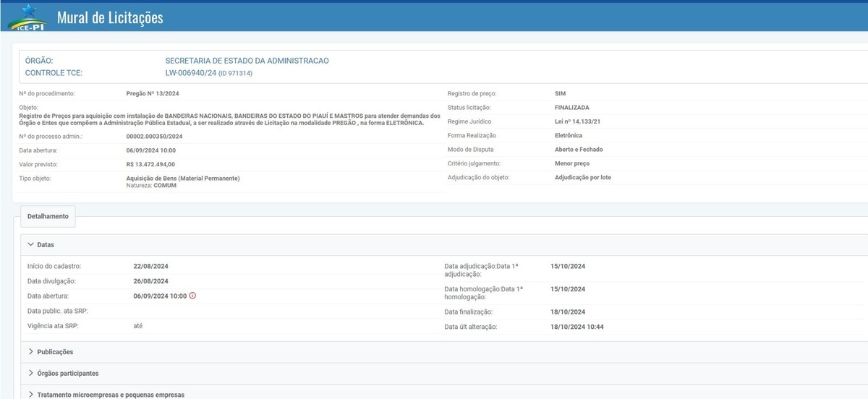Image resolution: width=868 pixels, height=399 pixels.
Task: Open the Detalhamento tab
Action: pyautogui.click(x=48, y=216)
